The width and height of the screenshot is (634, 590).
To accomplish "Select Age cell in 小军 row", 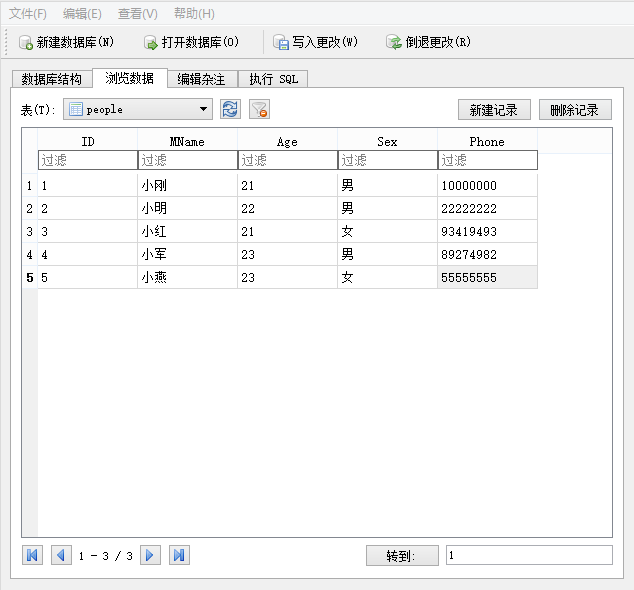I will coord(287,255).
